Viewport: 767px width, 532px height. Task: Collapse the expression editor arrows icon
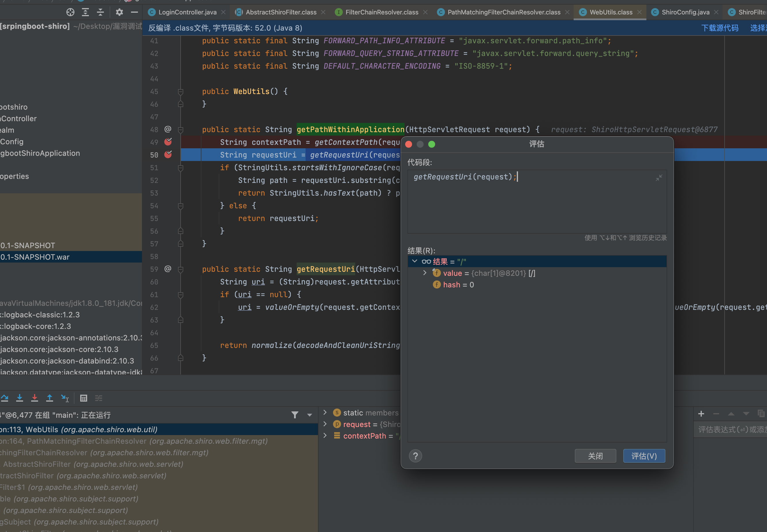pyautogui.click(x=659, y=178)
